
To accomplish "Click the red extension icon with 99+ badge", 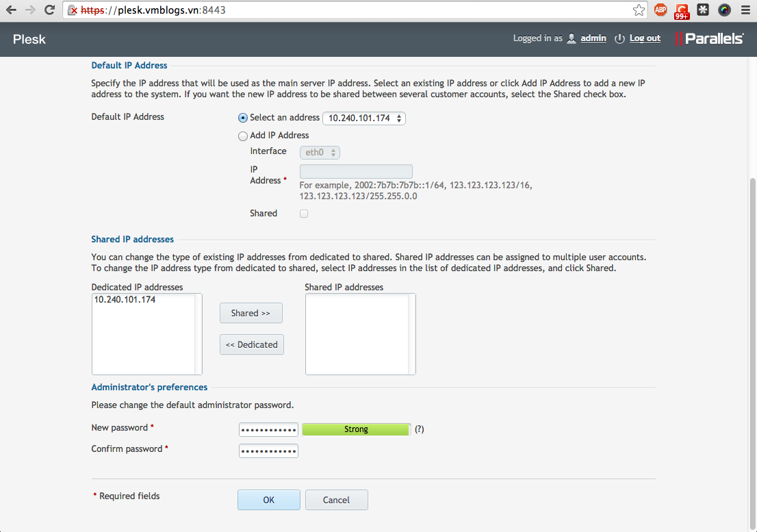I will 682,11.
